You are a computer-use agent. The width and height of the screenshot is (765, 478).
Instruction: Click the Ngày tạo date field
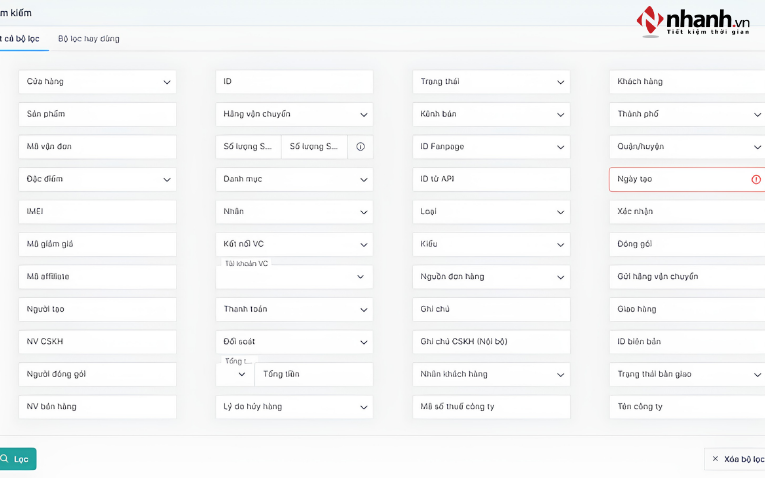[687, 179]
